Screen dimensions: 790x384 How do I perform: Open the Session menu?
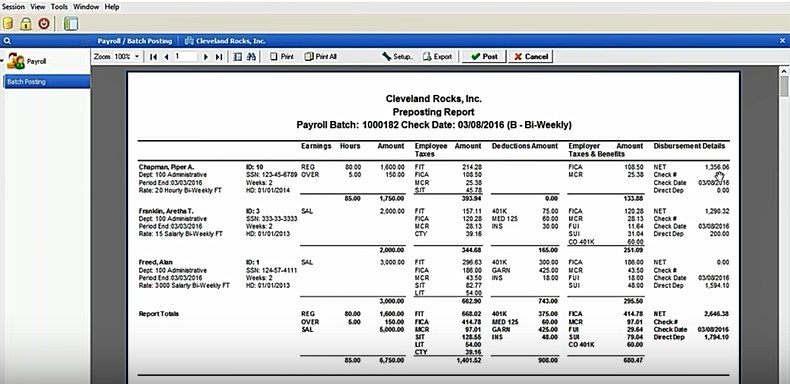click(13, 7)
